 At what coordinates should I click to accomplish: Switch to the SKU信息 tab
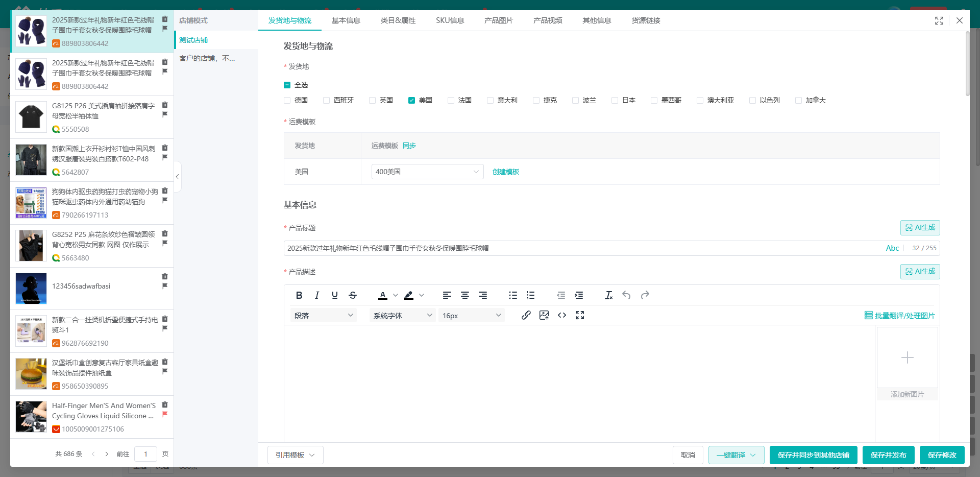coord(450,20)
